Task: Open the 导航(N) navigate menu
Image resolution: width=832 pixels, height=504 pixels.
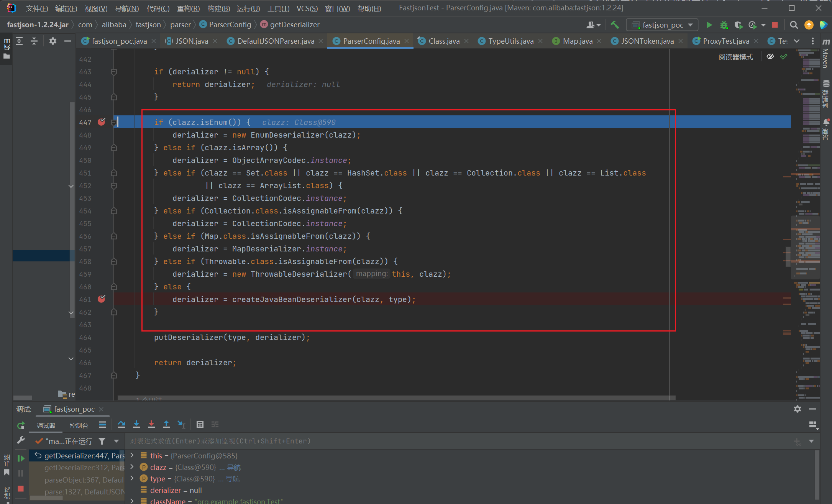Action: [126, 8]
